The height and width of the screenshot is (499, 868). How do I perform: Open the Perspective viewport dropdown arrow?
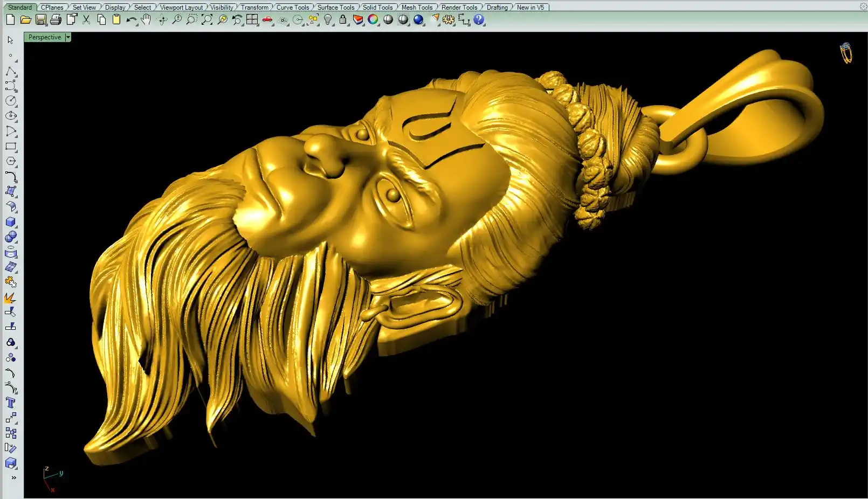68,37
